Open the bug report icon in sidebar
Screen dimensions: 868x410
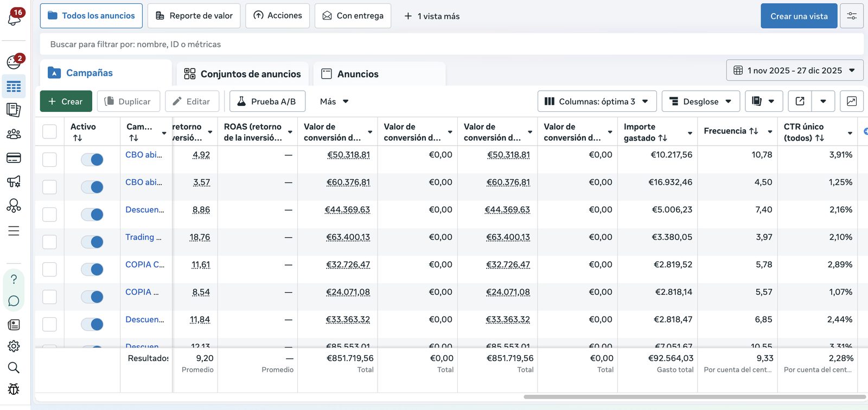[14, 389]
